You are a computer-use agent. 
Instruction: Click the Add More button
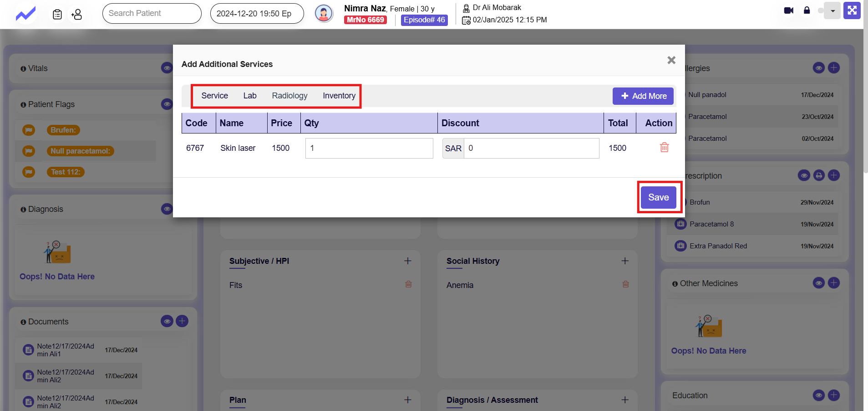[x=643, y=96]
